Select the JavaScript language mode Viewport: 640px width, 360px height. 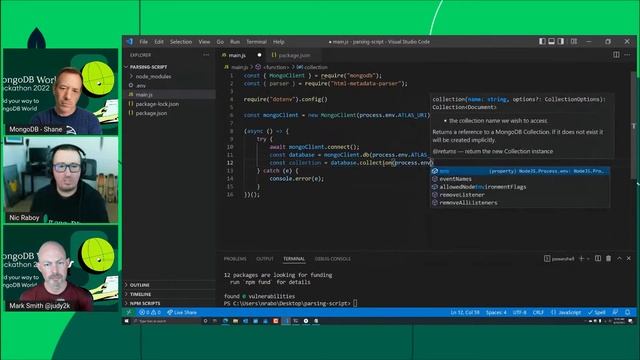pyautogui.click(x=566, y=312)
